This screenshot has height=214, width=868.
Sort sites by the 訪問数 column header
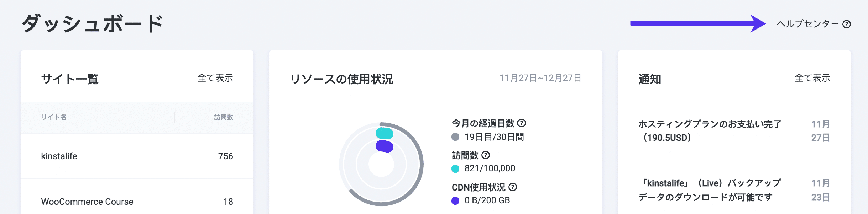pos(224,117)
